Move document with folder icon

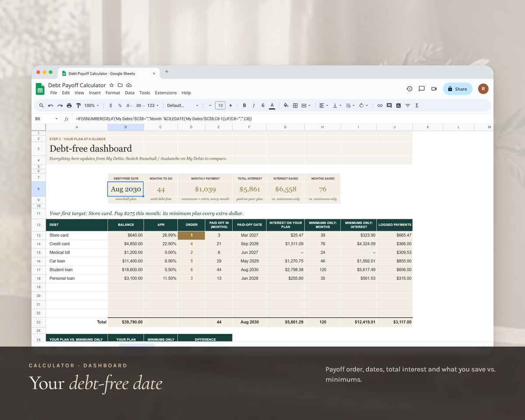(120, 85)
